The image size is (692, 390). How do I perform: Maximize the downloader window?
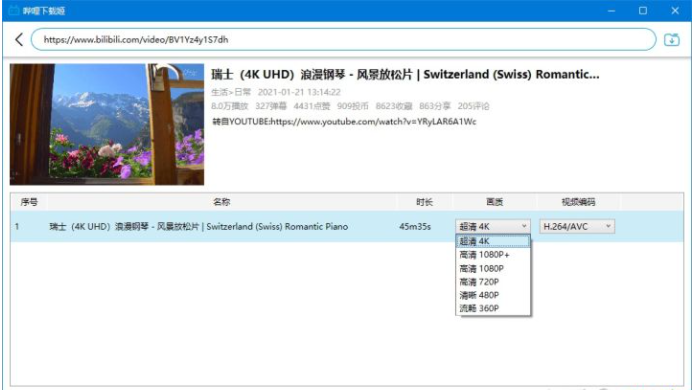(x=643, y=11)
